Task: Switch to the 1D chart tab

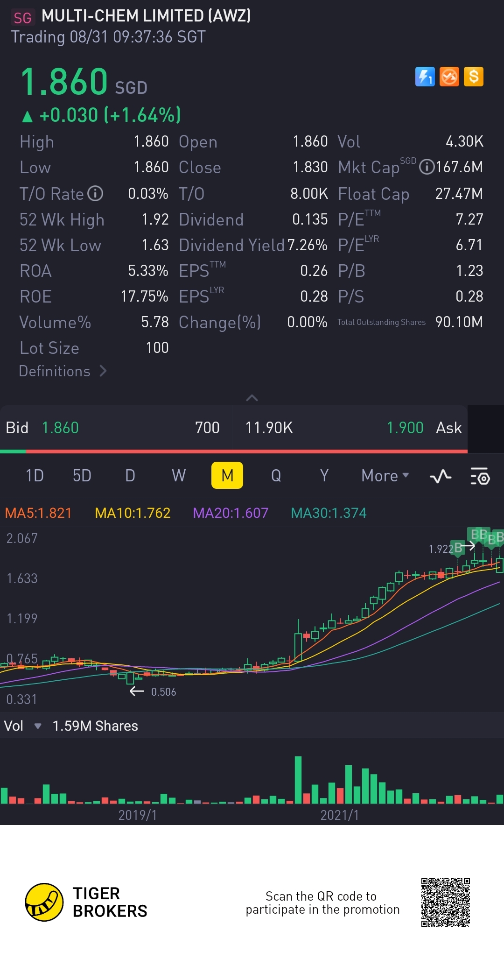Action: click(x=35, y=476)
